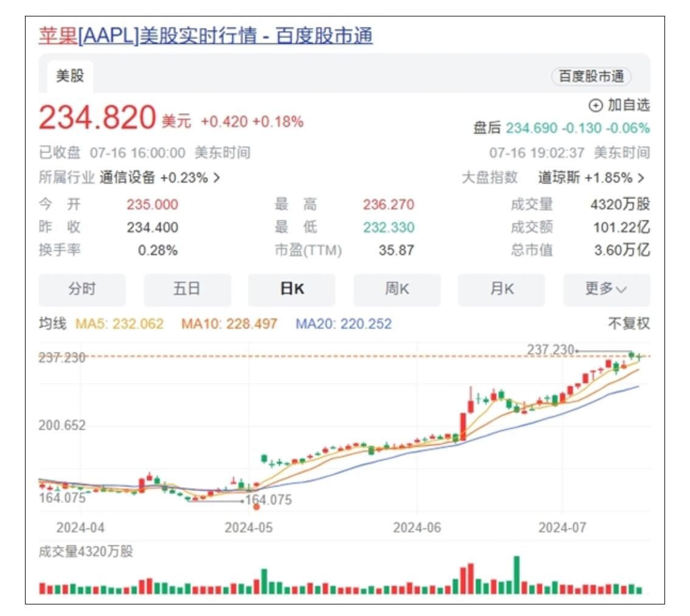Expand the 更多 dropdown
Screen dimensions: 690x616
[607, 289]
